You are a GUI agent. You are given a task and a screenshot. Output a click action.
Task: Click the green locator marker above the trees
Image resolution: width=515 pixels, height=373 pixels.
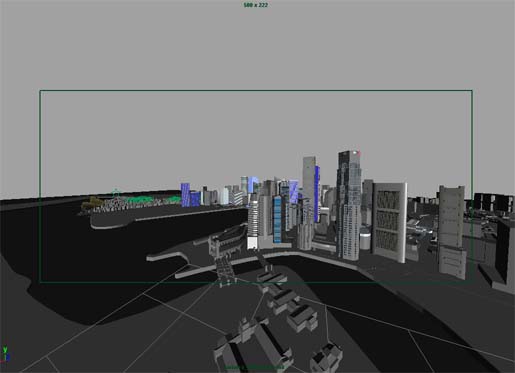[x=115, y=193]
